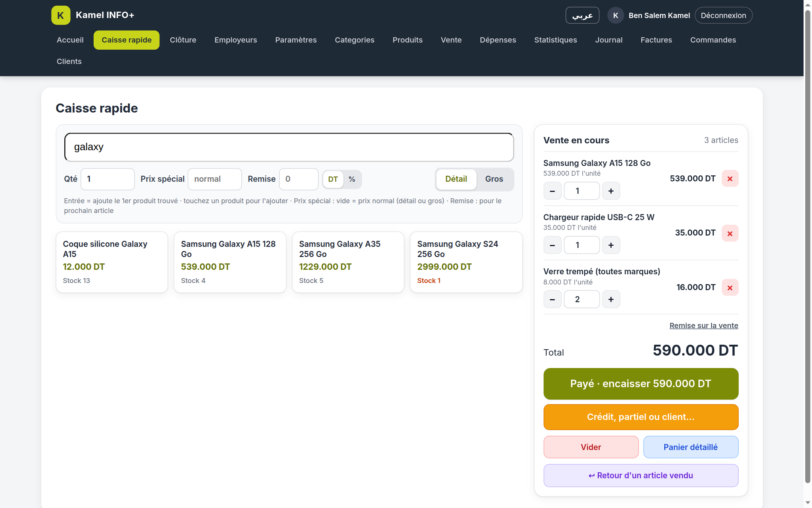
Task: Click the Remise amount field
Action: click(x=299, y=179)
